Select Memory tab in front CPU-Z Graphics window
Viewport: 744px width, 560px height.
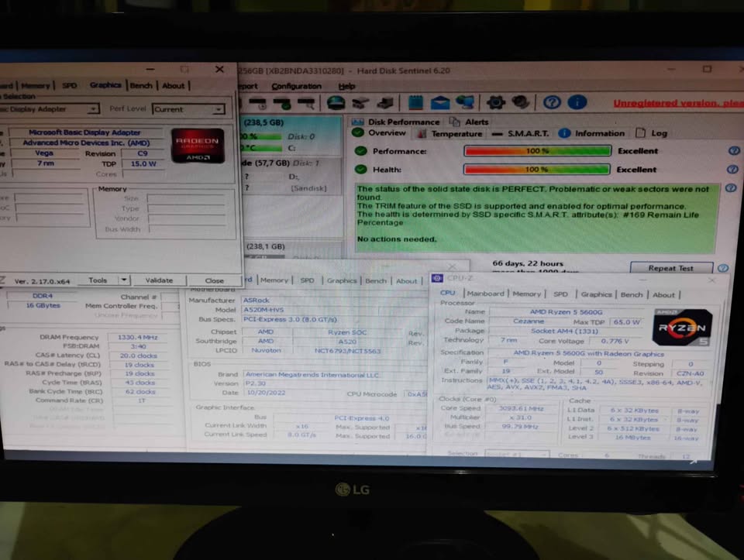[36, 85]
